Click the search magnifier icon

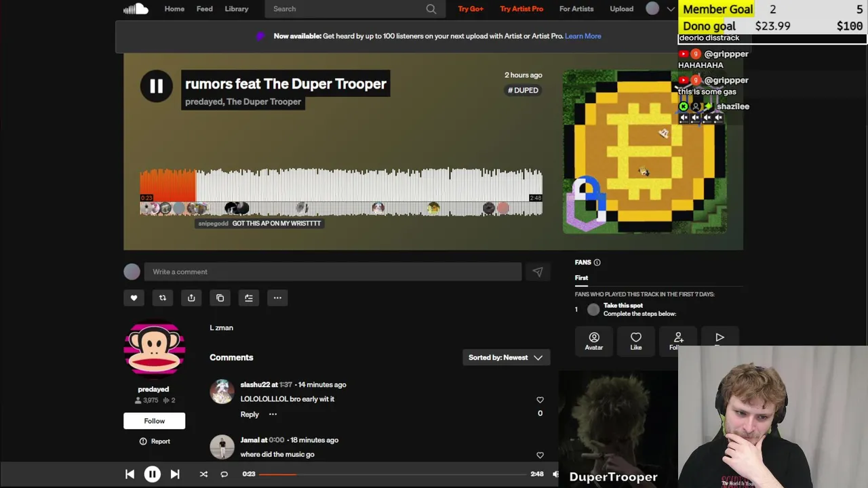point(431,9)
